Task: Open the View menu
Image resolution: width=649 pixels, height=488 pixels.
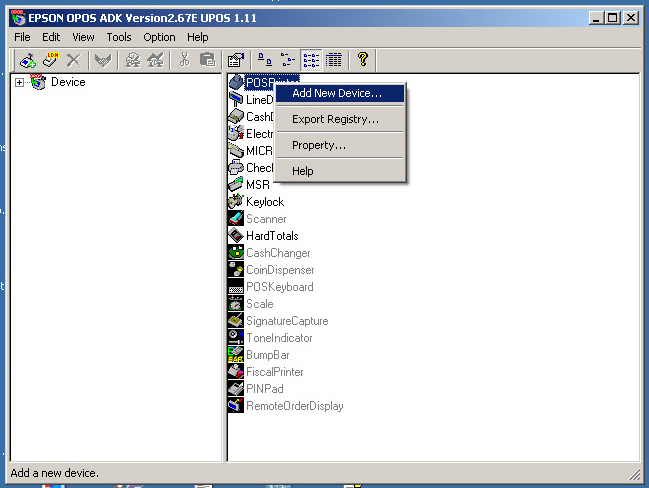Action: tap(83, 37)
